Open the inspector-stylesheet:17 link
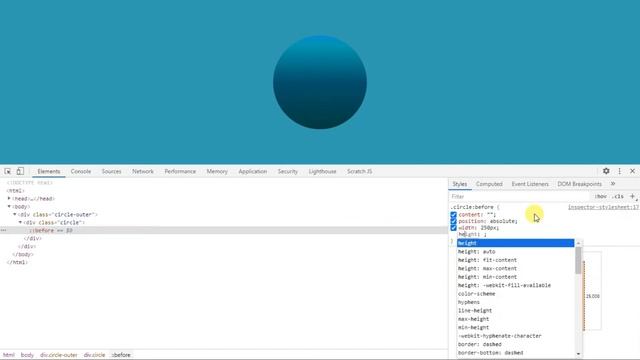The height and width of the screenshot is (360, 640). click(603, 207)
